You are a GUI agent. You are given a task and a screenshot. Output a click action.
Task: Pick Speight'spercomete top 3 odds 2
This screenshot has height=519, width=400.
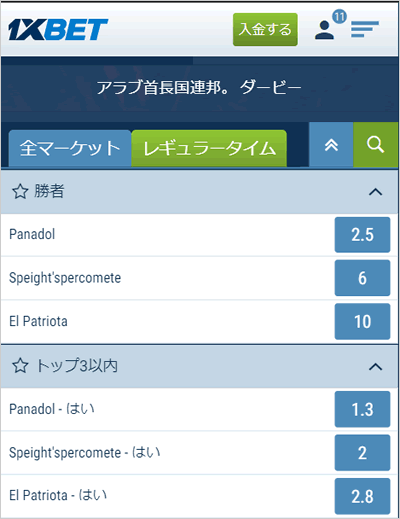pyautogui.click(x=362, y=453)
